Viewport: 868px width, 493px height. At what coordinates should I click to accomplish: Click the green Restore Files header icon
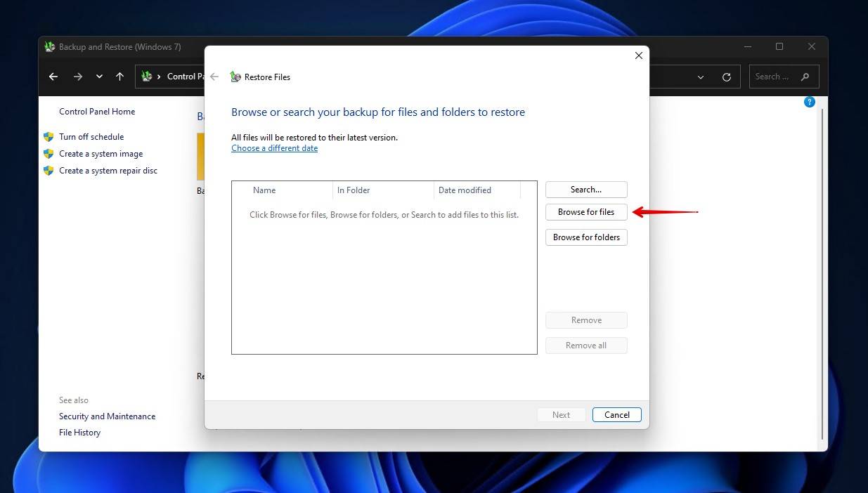tap(235, 77)
